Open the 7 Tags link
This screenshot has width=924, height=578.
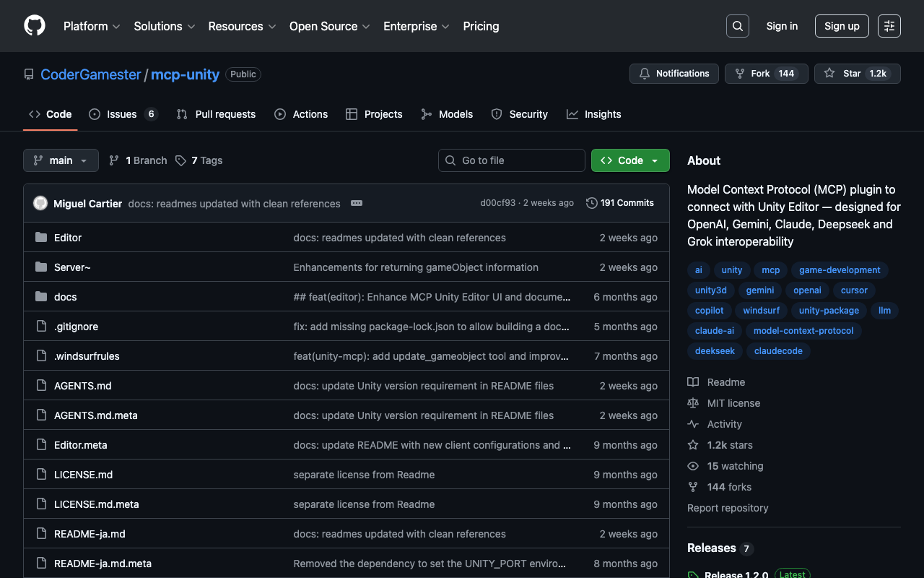pyautogui.click(x=199, y=160)
